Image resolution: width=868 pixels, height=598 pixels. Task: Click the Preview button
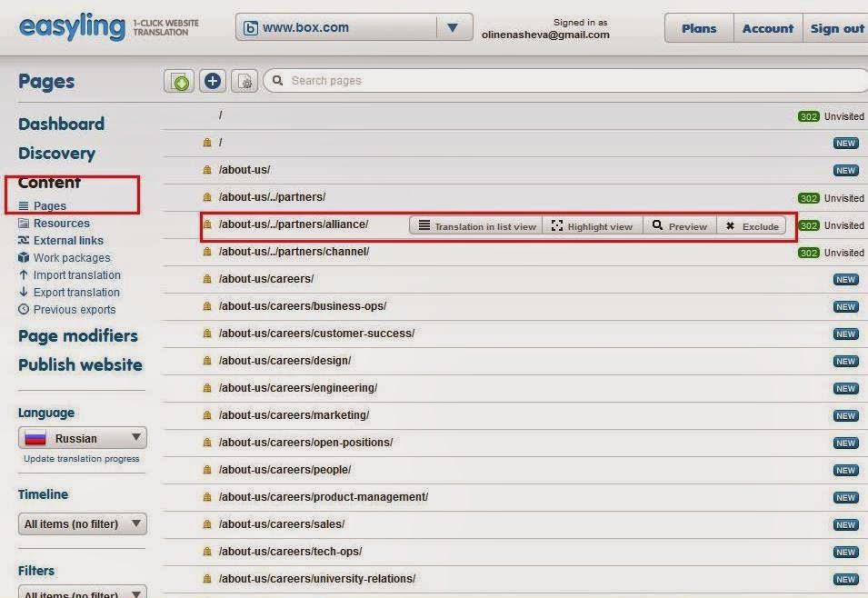pos(679,226)
